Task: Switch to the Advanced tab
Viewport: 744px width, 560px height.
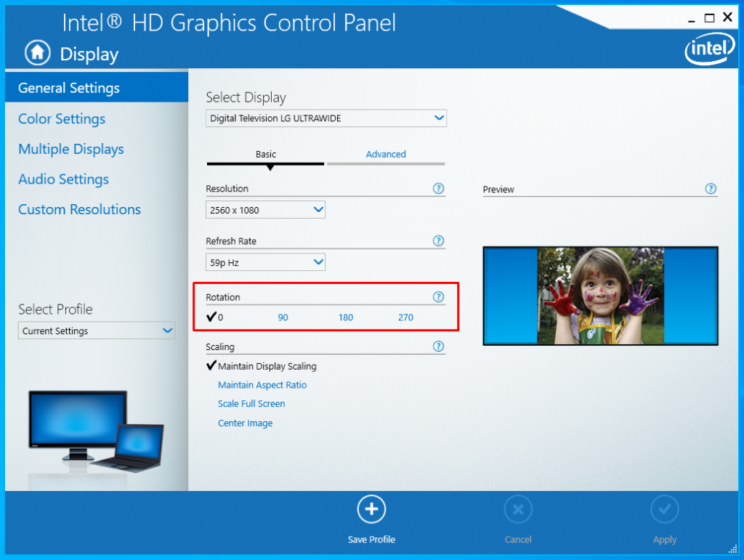Action: coord(386,155)
